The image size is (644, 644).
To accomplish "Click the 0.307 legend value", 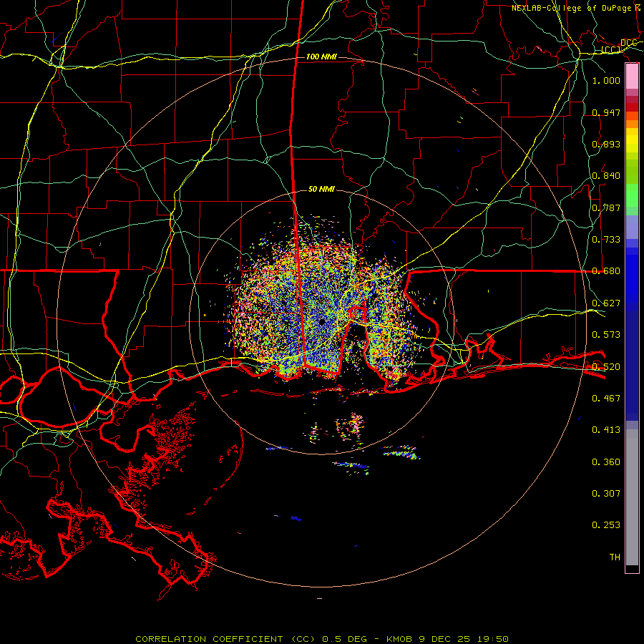I will point(606,493).
